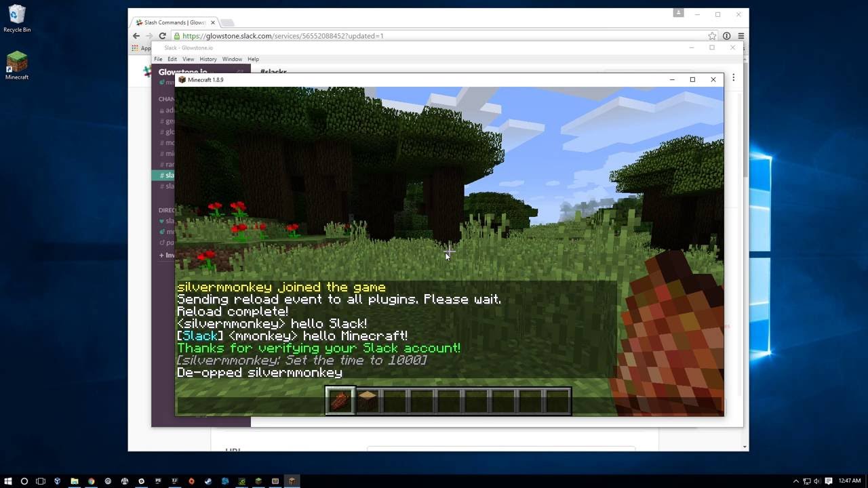This screenshot has height=488, width=868.
Task: Click 'Thanks for verifying your Slack account!' message
Action: click(x=319, y=348)
